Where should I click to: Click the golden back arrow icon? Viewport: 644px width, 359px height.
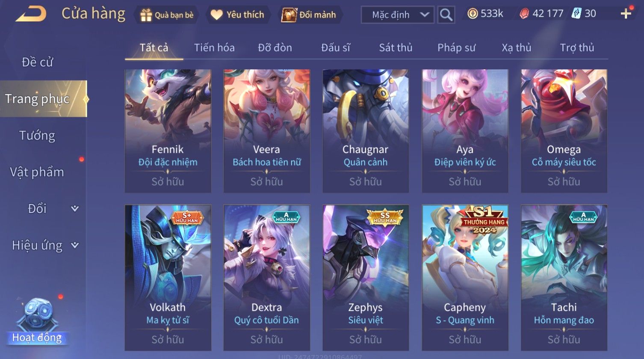30,14
